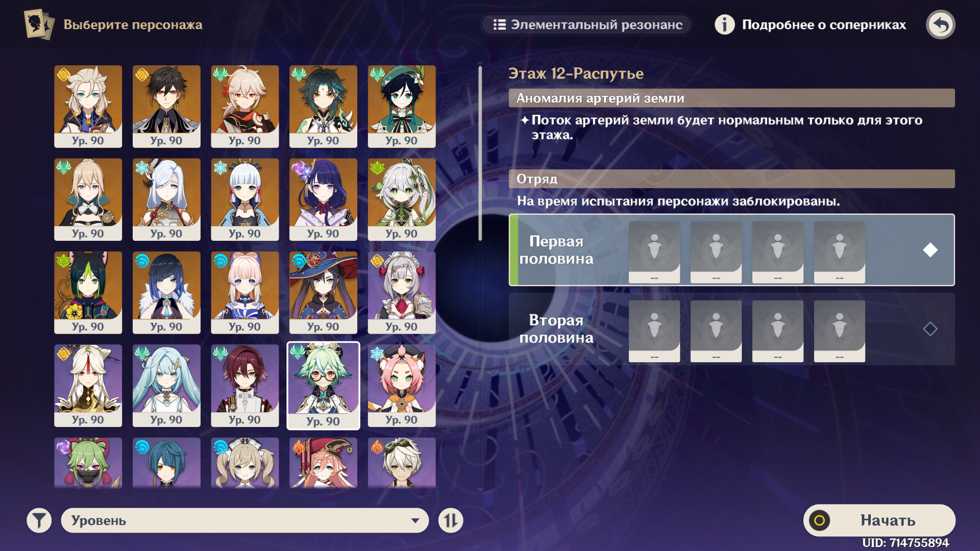Switch to the Вторая половина row
The height and width of the screenshot is (551, 980).
click(x=731, y=329)
